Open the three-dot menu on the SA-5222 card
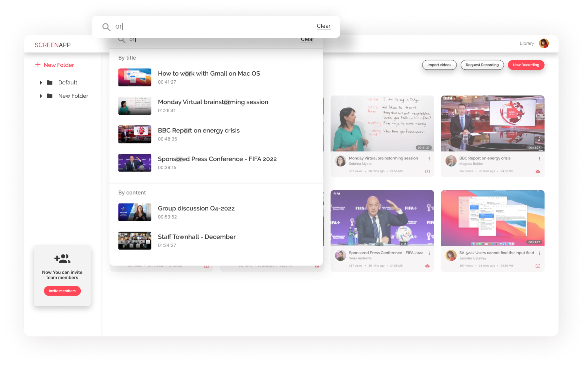 [539, 253]
